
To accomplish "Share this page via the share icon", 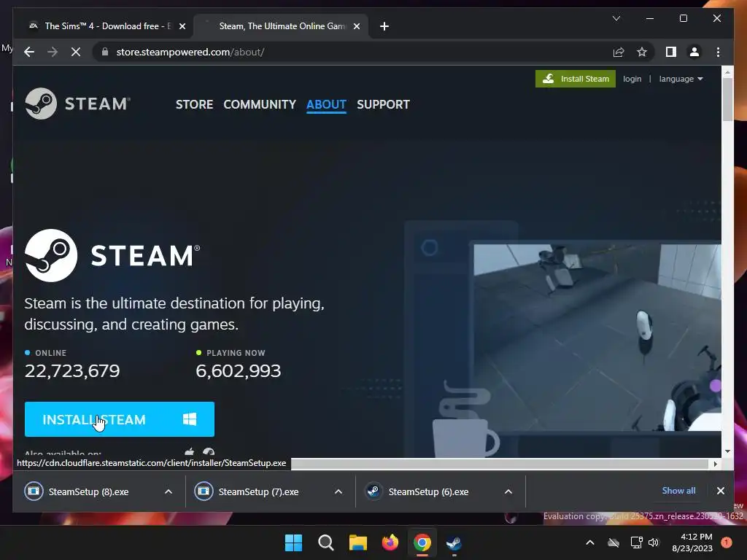I will [619, 52].
